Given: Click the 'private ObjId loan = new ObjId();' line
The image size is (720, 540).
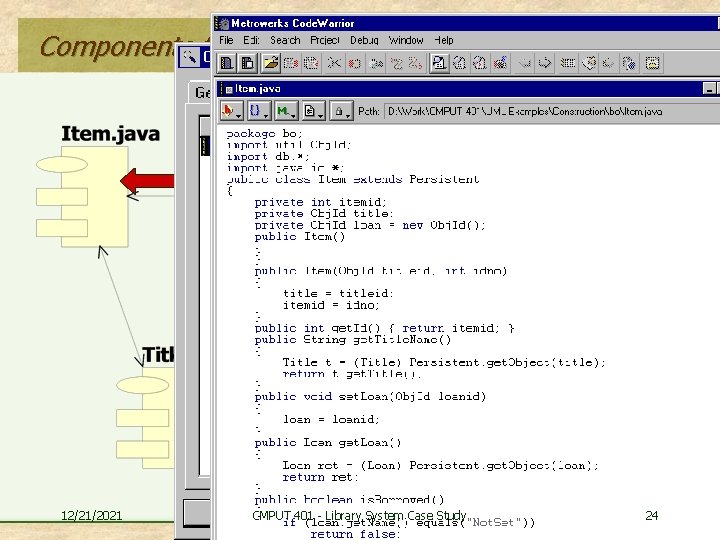Looking at the screenshot, I should [370, 225].
